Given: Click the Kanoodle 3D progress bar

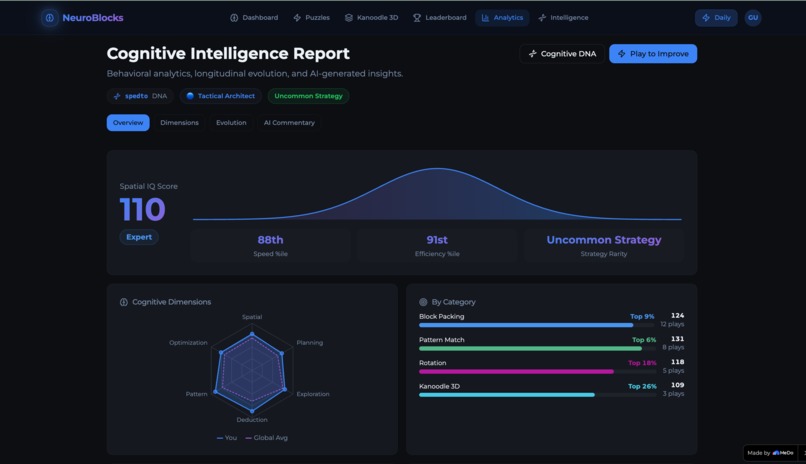Looking at the screenshot, I should click(x=537, y=395).
